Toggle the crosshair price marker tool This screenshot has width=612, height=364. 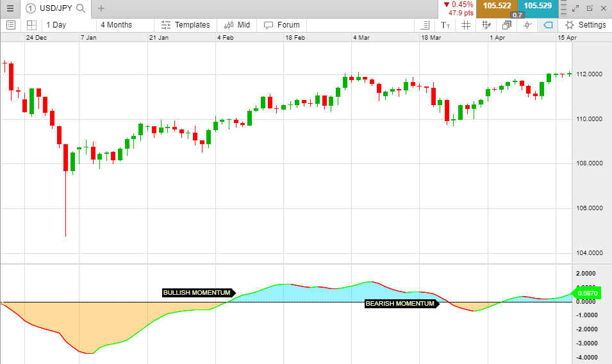pyautogui.click(x=527, y=26)
